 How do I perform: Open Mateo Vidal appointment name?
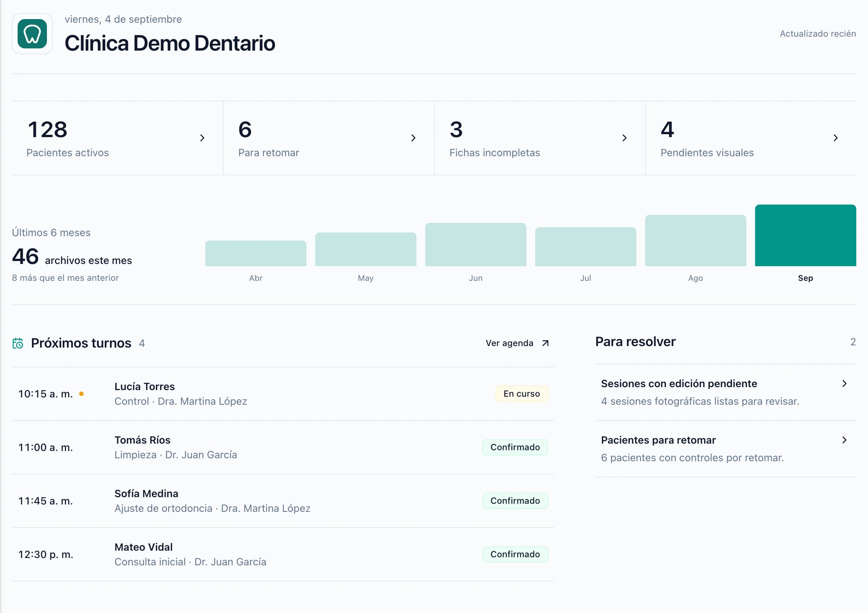tap(143, 547)
